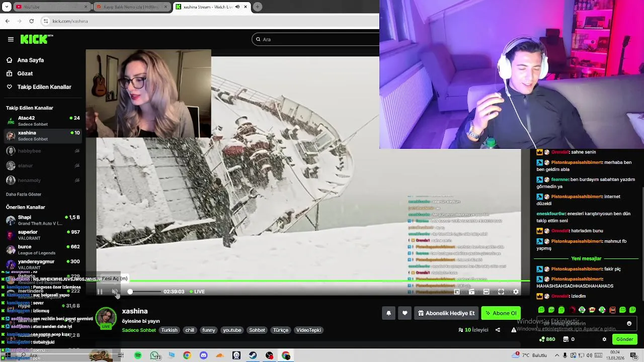
Task: Report the stream with warning icon
Action: click(514, 330)
